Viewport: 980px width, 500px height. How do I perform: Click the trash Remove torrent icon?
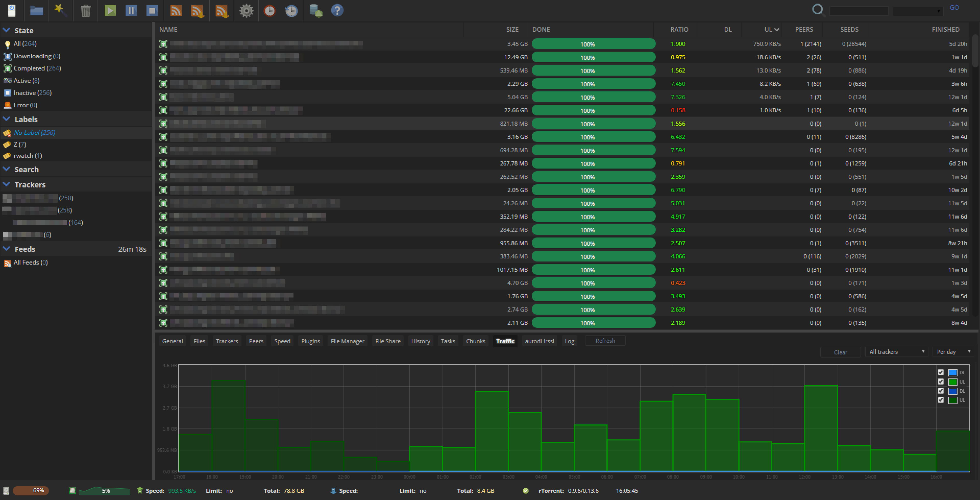(x=85, y=10)
